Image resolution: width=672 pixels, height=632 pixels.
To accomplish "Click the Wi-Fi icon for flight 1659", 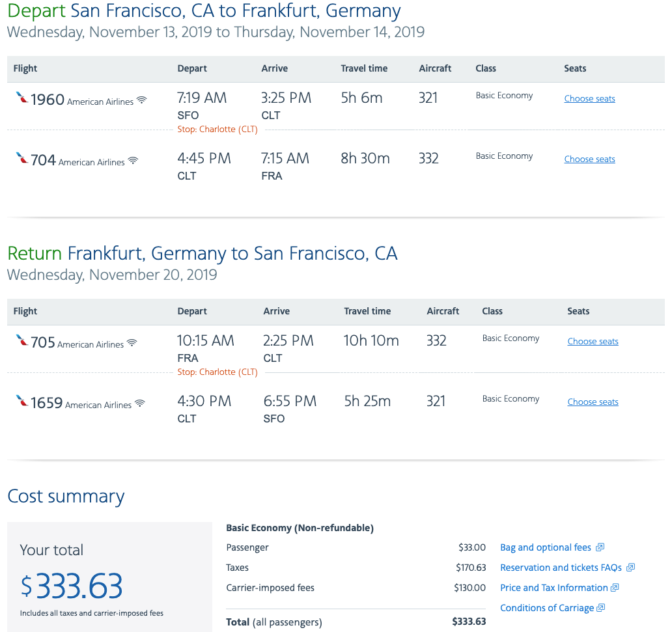I will tap(139, 404).
